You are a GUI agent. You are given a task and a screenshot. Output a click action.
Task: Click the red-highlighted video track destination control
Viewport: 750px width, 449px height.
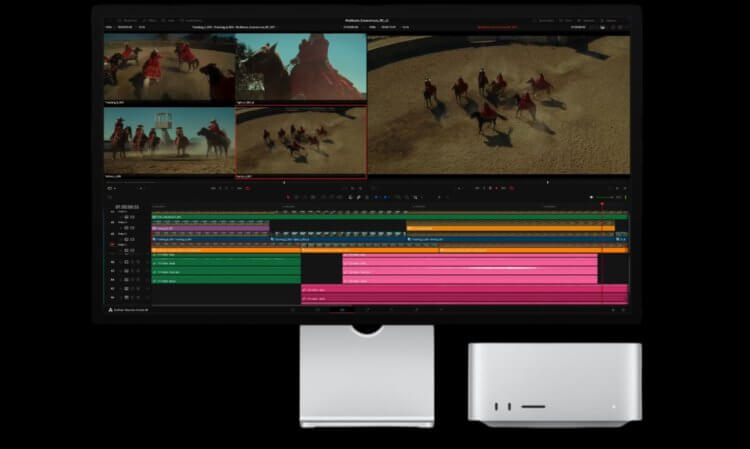(x=112, y=245)
